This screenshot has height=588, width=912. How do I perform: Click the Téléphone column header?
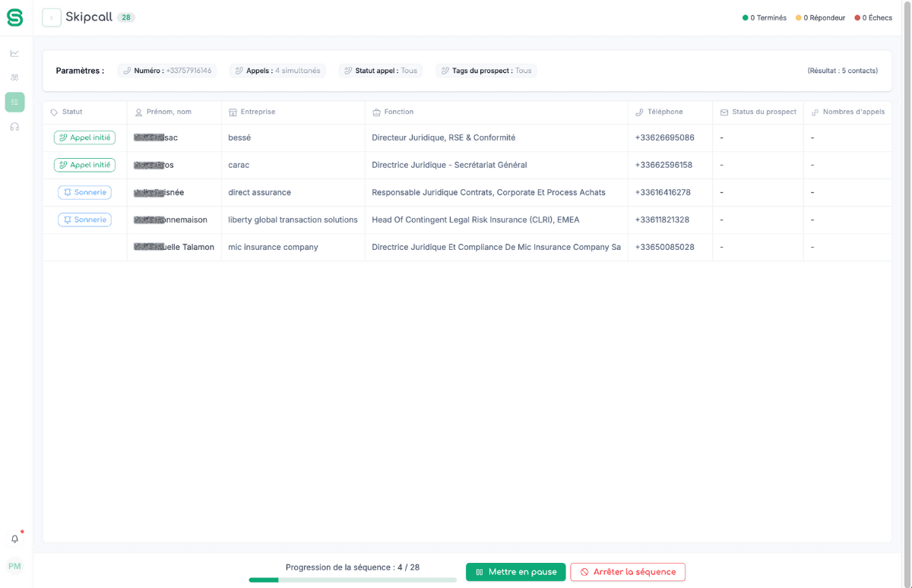pos(664,112)
